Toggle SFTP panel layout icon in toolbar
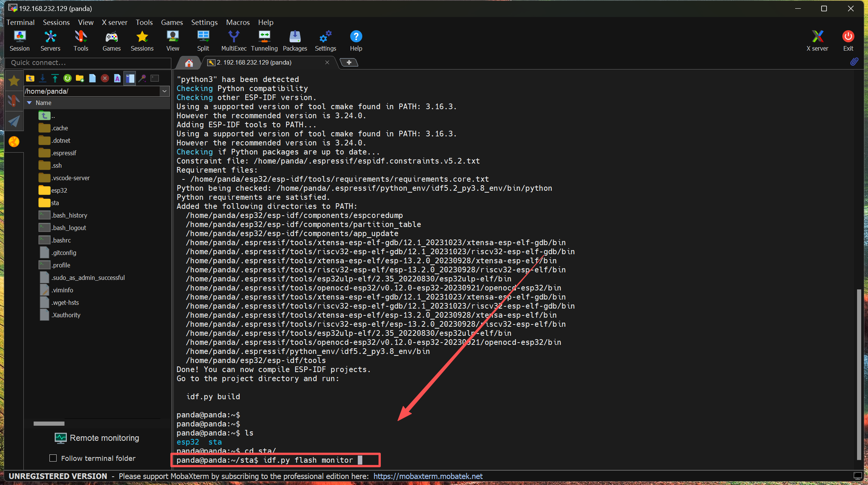The image size is (868, 485). coord(130,78)
